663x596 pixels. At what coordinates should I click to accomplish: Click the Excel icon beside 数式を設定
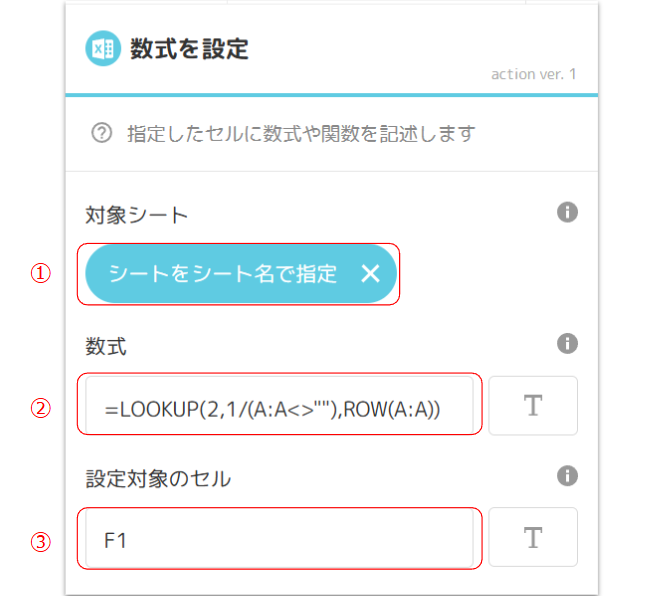click(x=103, y=48)
